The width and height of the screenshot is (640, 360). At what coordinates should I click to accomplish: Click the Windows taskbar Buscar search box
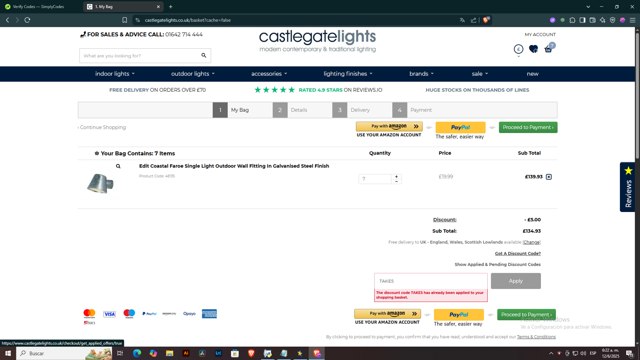pos(63,353)
